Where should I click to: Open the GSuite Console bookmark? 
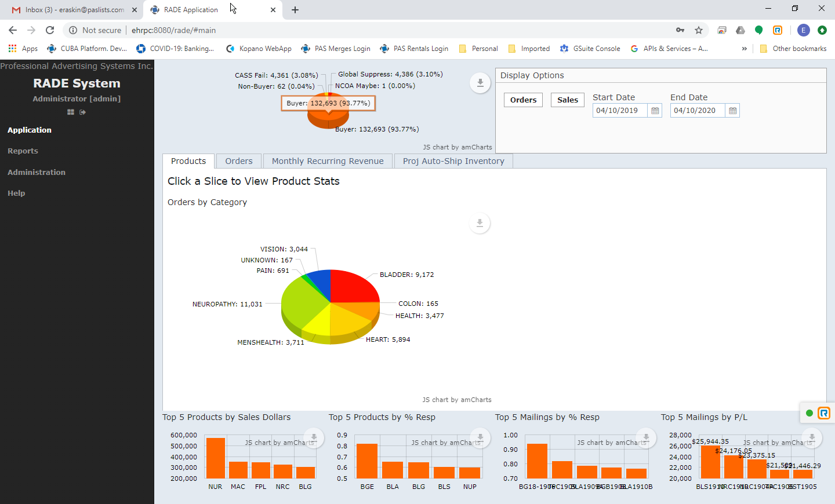[590, 49]
